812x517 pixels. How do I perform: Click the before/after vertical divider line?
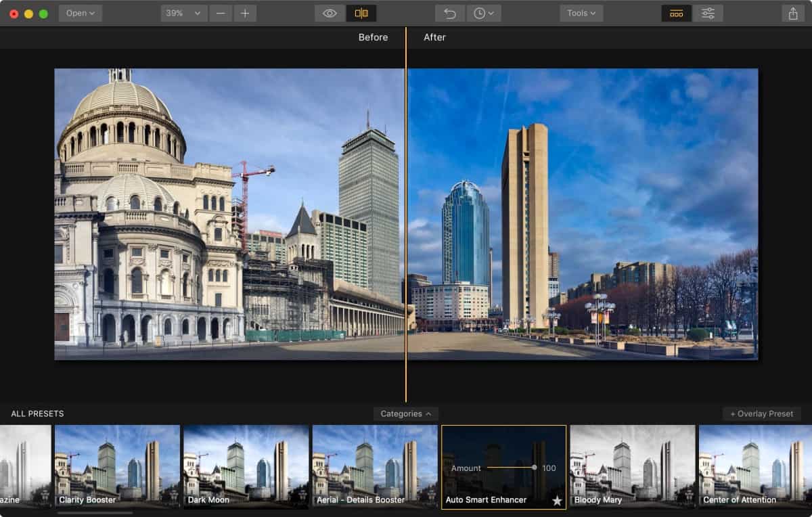tap(406, 215)
